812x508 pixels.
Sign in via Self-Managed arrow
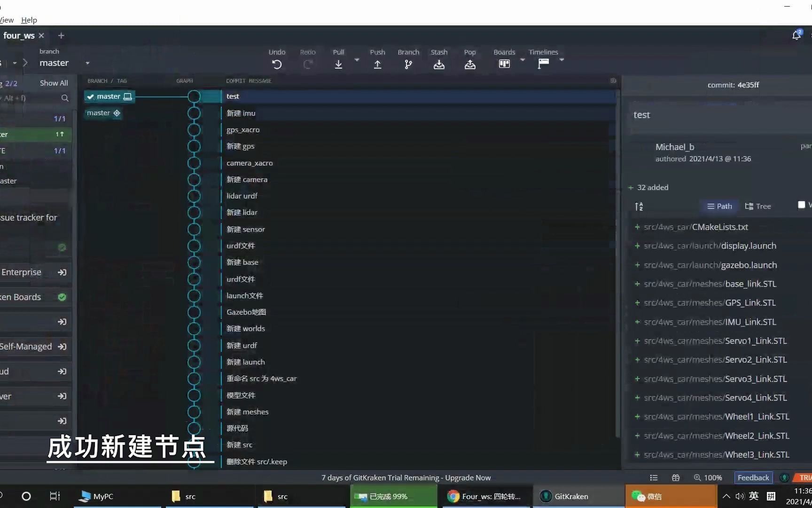point(62,347)
